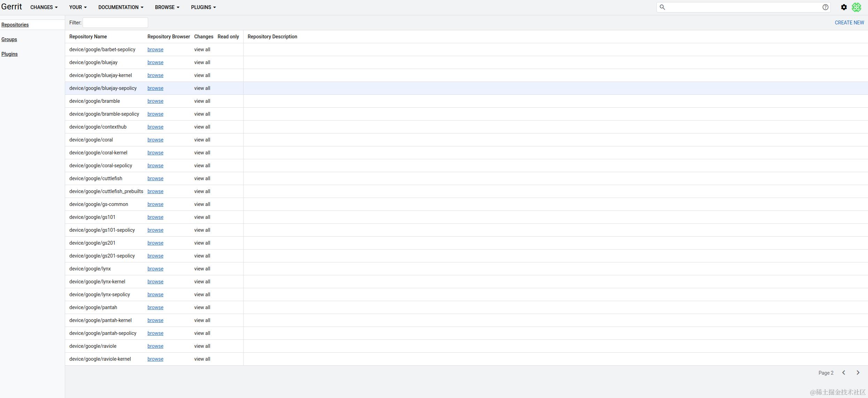Click the Gerrit logo title
The image size is (868, 398).
coord(11,7)
